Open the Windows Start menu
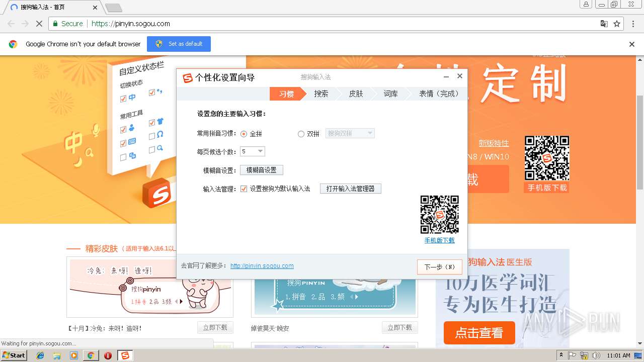644x362 pixels. [x=14, y=355]
